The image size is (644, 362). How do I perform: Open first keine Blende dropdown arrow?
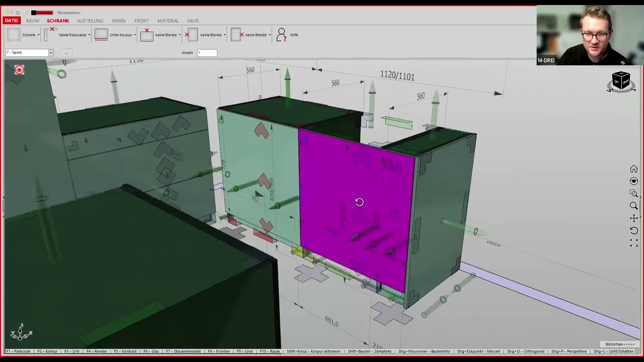coord(180,35)
